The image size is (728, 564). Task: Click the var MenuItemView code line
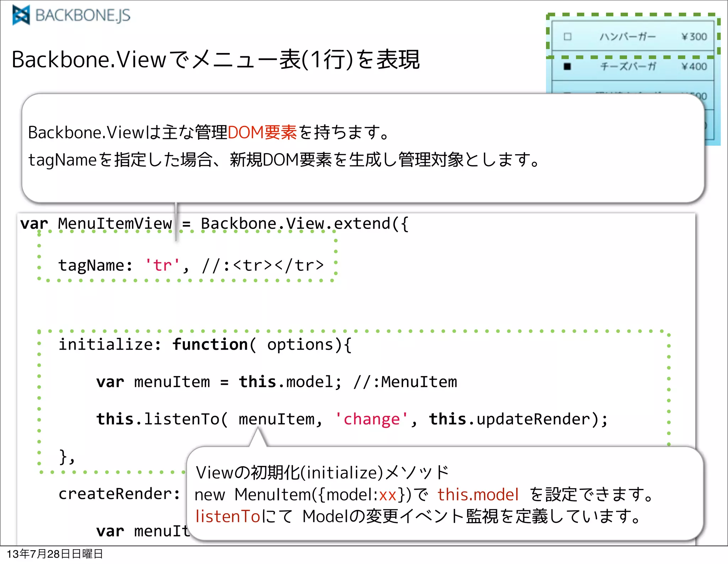coord(215,224)
